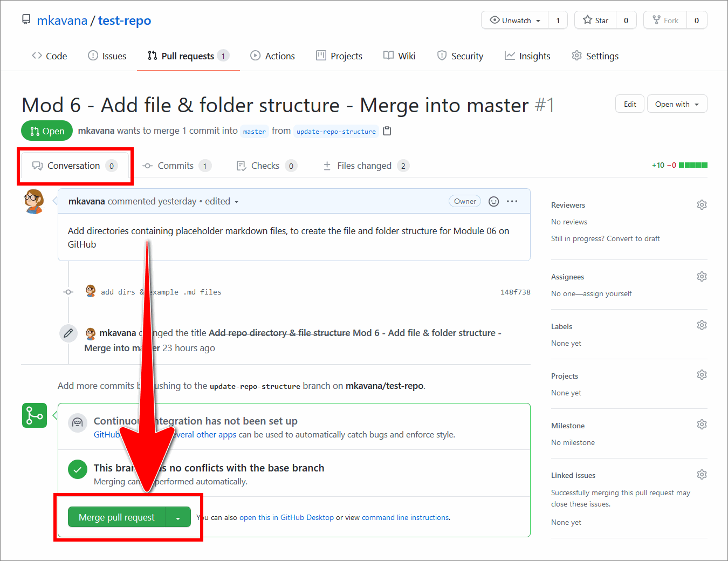Click the stargazers count 0

(x=626, y=20)
